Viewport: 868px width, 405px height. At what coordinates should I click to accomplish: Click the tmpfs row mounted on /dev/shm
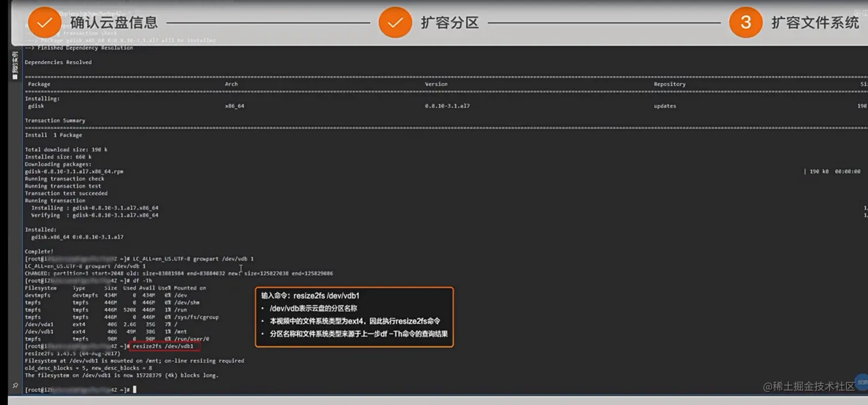pos(112,302)
